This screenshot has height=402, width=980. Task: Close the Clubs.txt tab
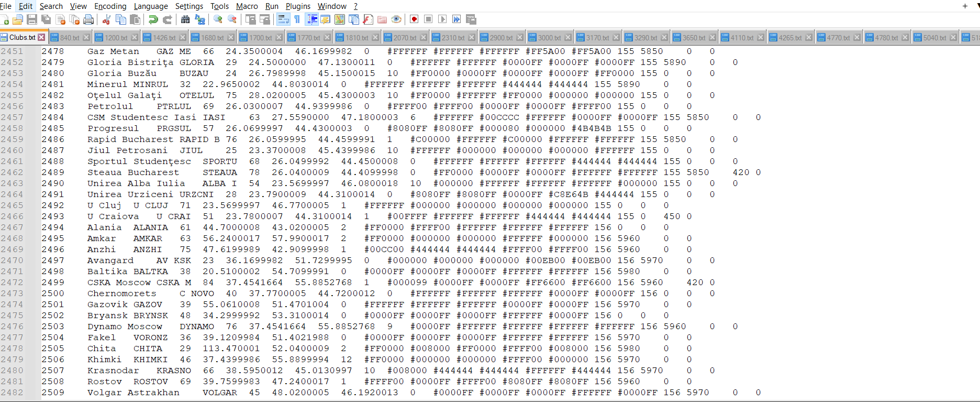click(41, 37)
